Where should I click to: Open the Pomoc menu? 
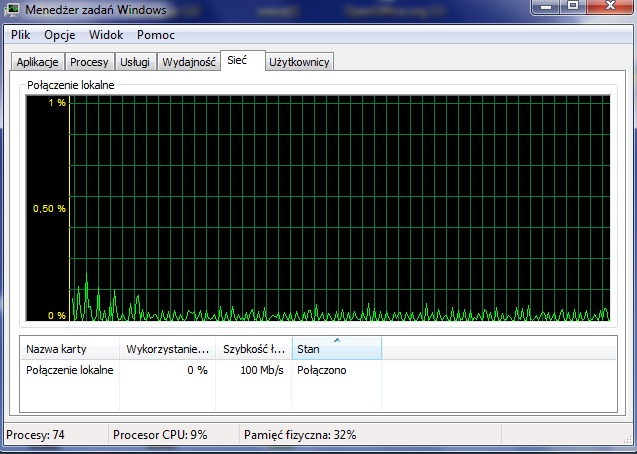[x=156, y=35]
